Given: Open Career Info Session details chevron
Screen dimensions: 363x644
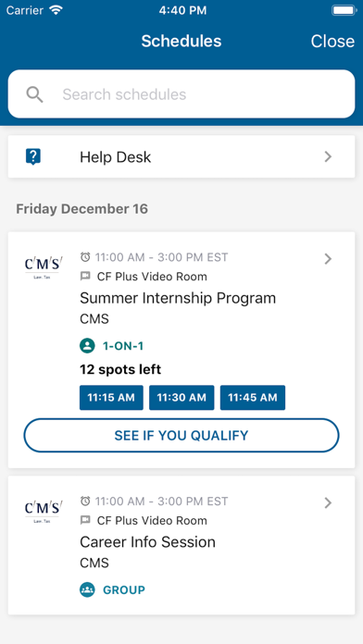Looking at the screenshot, I should click(x=328, y=502).
